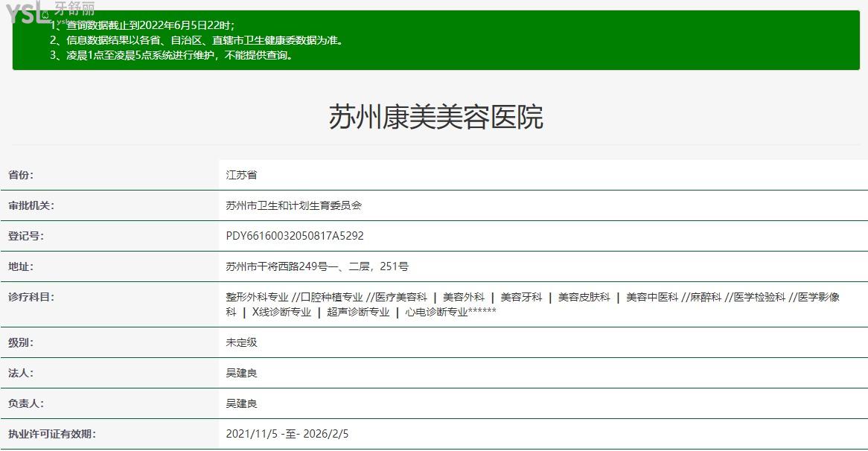This screenshot has width=868, height=451.
Task: Click 苏州市卫生和计划生育委员会 value
Action: (293, 205)
